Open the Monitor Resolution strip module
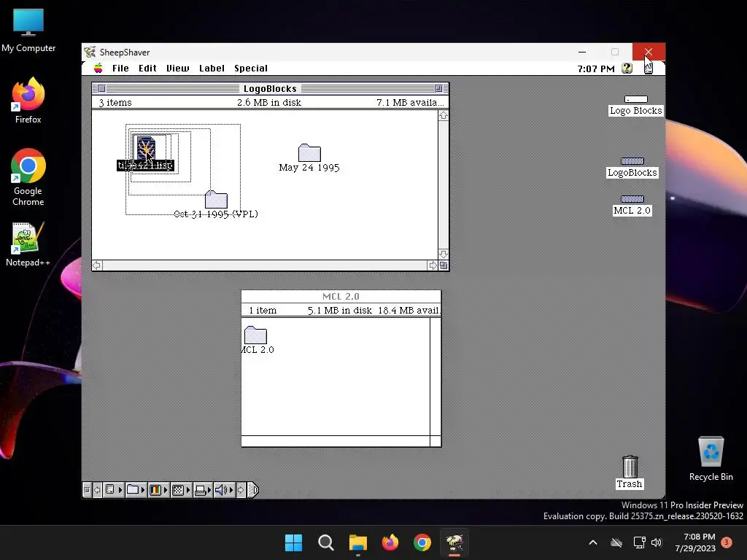Screen dimensions: 747x560 point(181,490)
